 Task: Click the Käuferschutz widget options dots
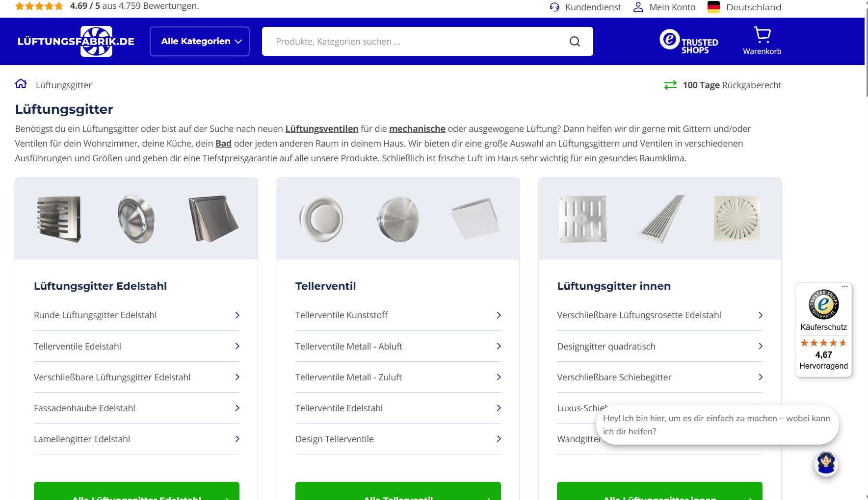(x=844, y=286)
